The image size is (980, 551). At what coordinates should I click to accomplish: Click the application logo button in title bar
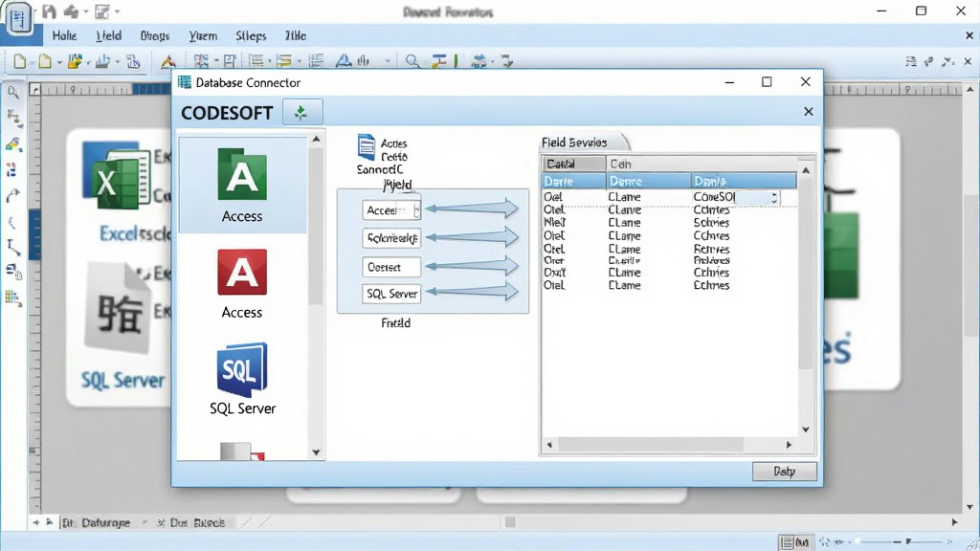tap(19, 19)
